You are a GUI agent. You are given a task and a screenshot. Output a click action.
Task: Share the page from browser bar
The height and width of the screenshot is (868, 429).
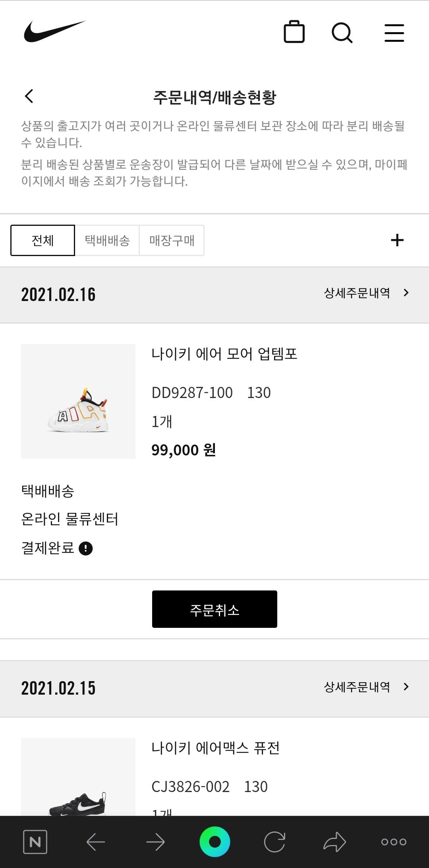click(x=334, y=841)
